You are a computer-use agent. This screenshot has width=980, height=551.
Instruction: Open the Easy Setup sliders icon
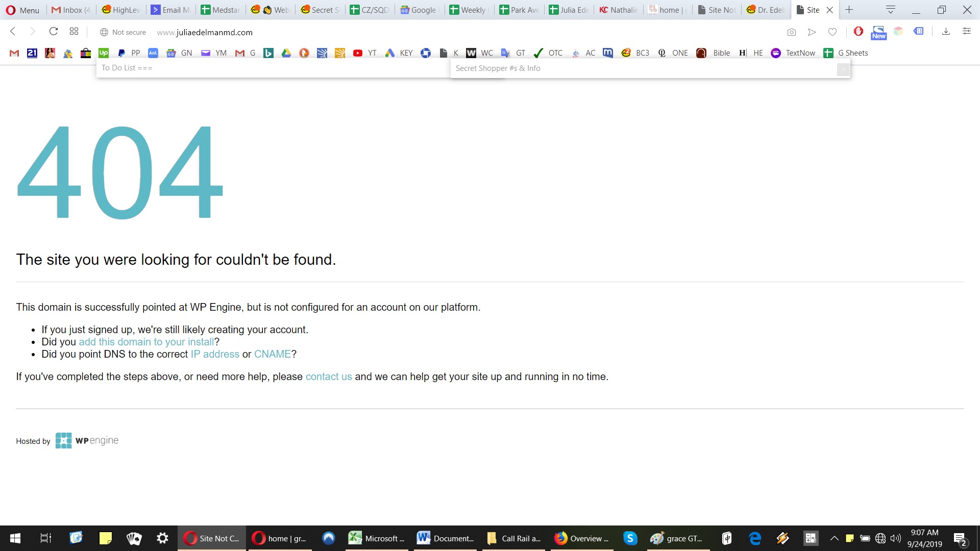click(967, 32)
